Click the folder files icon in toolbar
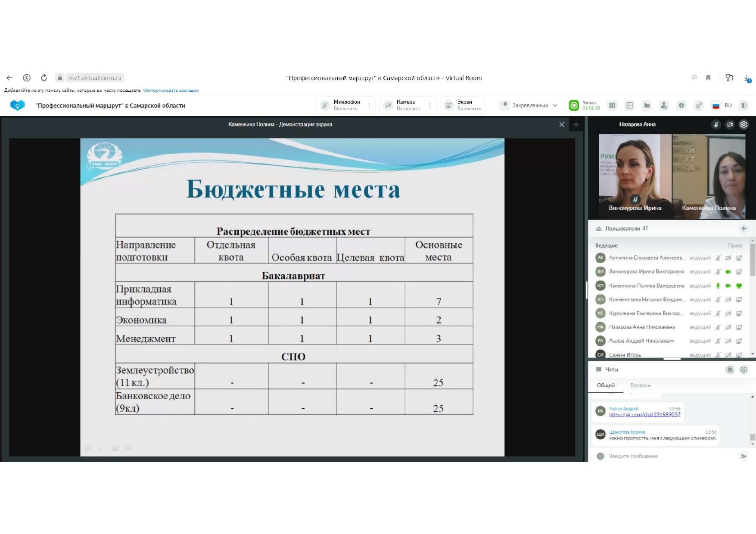 647,106
